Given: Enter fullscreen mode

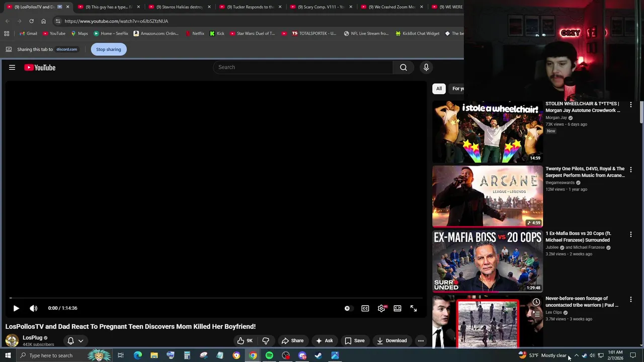Looking at the screenshot, I should click(414, 308).
